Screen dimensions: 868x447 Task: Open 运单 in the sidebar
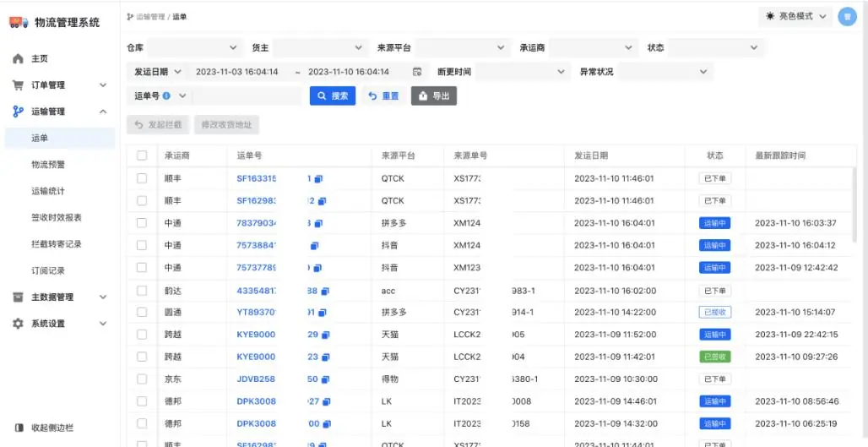coord(60,138)
